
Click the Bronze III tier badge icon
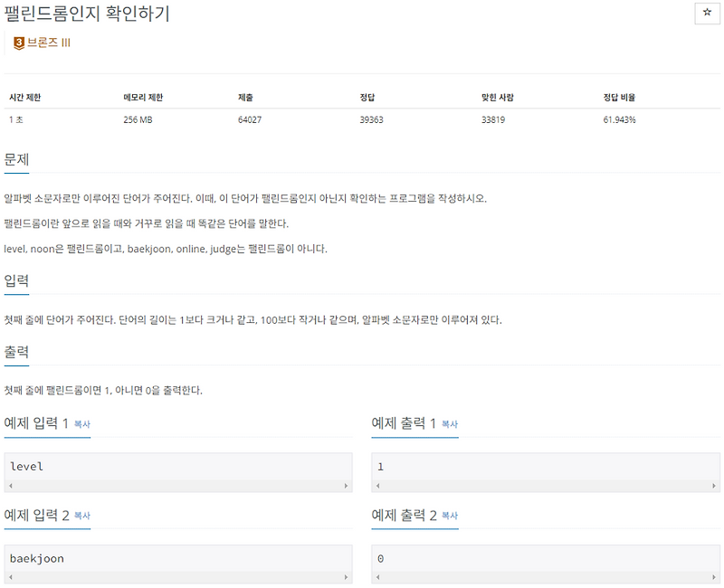16,41
